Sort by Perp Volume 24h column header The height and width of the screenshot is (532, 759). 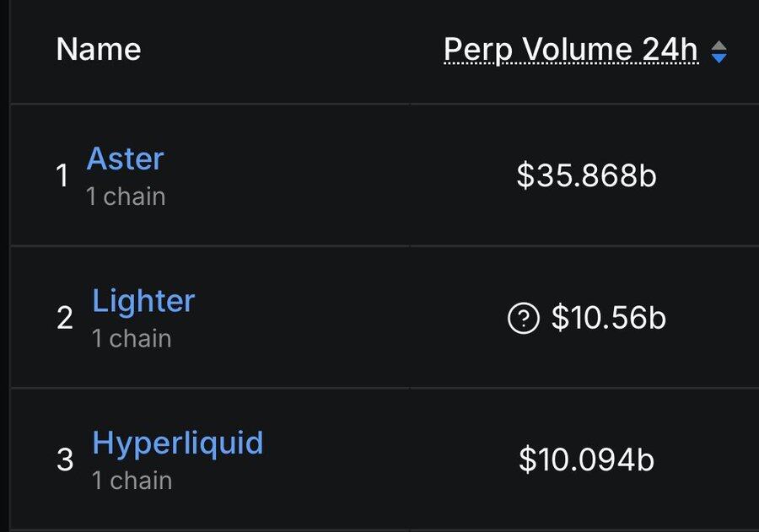point(571,50)
